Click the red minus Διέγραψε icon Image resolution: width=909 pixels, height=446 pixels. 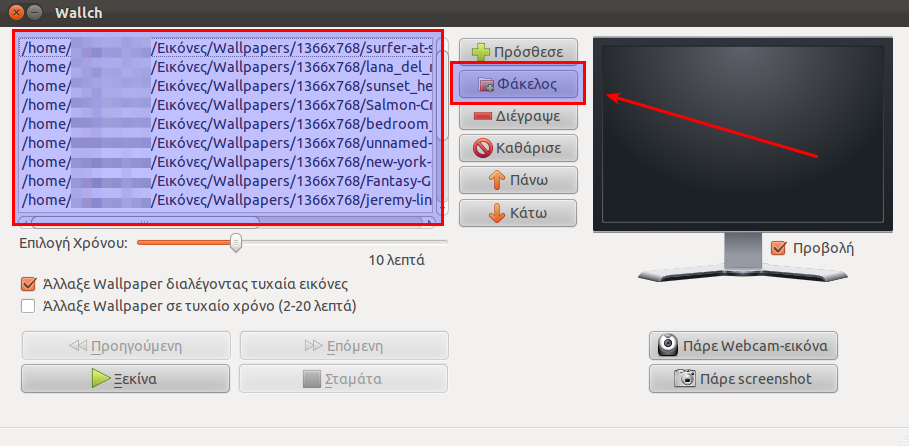[x=482, y=116]
